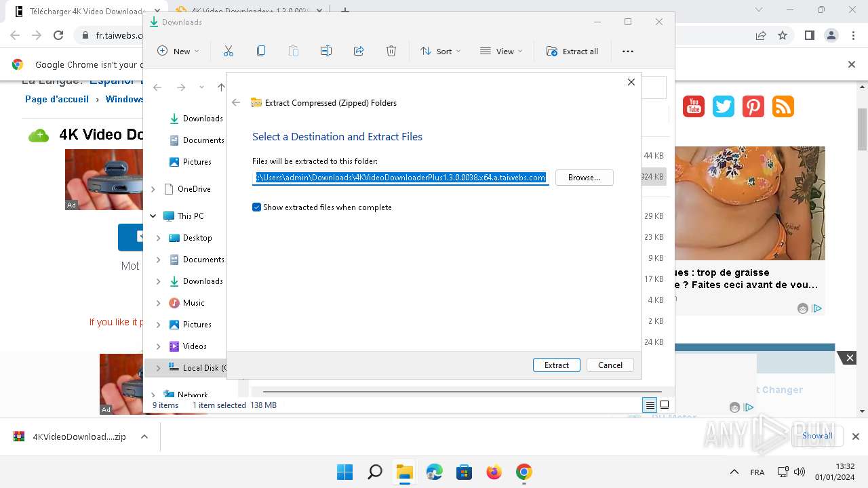Expand the OneDrive tree node
This screenshot has height=488, width=868.
coord(153,189)
